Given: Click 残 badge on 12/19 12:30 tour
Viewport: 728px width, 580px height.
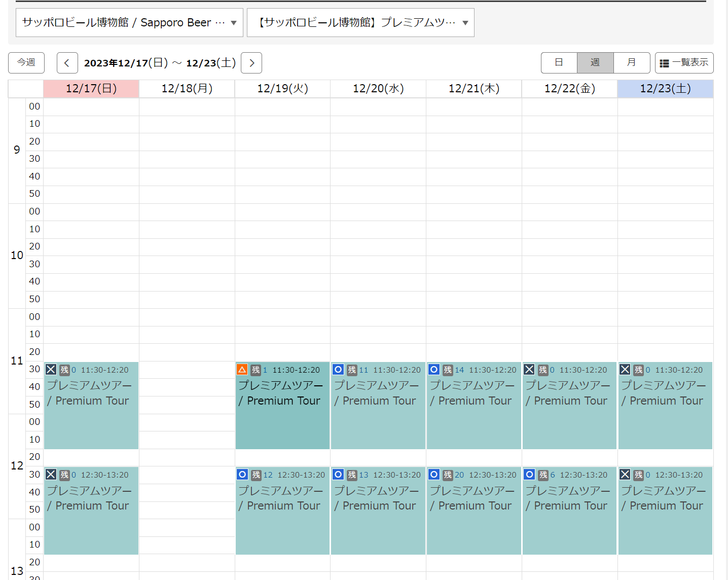Looking at the screenshot, I should [256, 475].
